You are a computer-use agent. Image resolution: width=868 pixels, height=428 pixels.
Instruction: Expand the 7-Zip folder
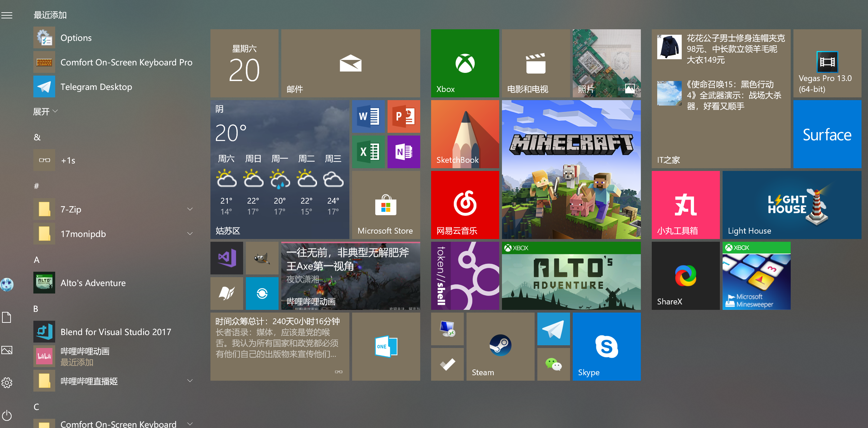coord(113,209)
